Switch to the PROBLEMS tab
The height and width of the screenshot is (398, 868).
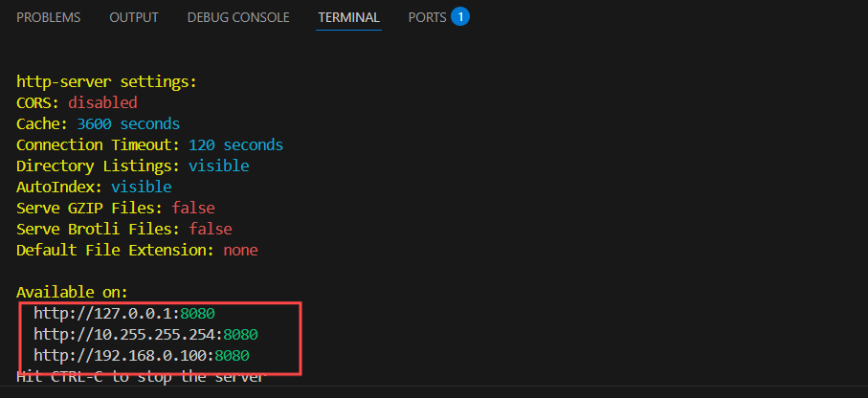pyautogui.click(x=48, y=18)
